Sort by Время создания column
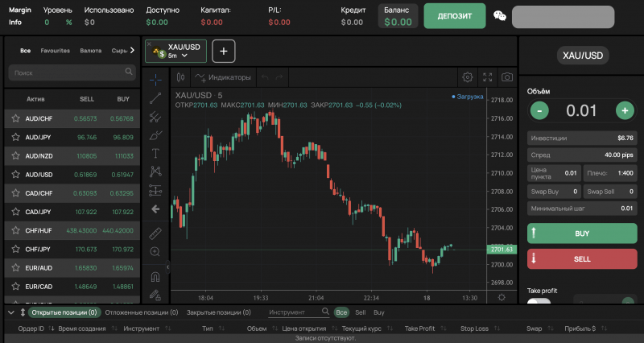Screen dimensions: 644x343 coord(82,329)
